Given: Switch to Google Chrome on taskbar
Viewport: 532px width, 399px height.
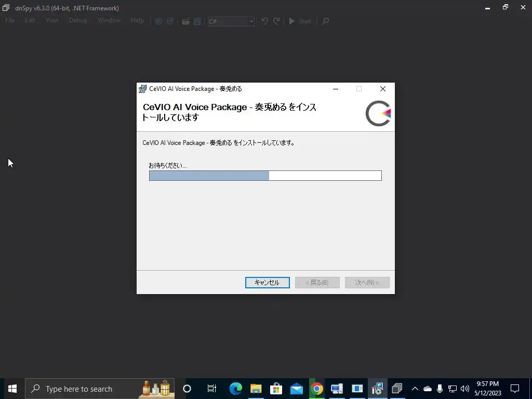Looking at the screenshot, I should [x=316, y=389].
